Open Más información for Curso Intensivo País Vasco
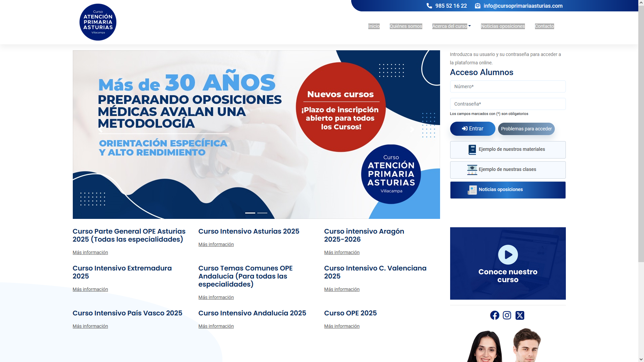Screen dimensions: 644x362 tap(90, 326)
